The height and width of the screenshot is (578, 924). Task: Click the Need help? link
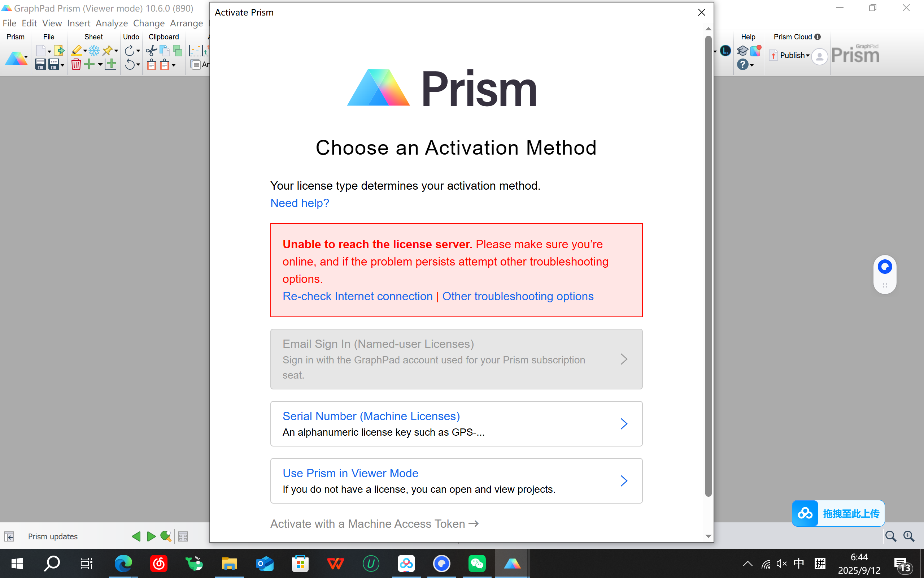tap(300, 203)
